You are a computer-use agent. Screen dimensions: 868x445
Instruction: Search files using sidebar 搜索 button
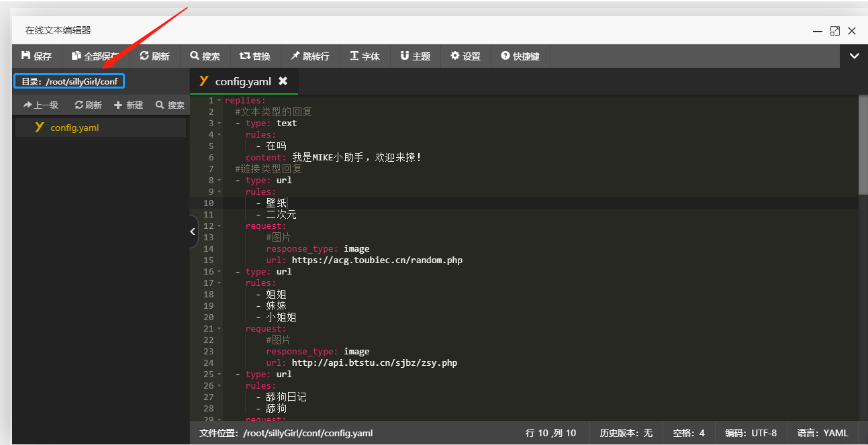pyautogui.click(x=170, y=105)
